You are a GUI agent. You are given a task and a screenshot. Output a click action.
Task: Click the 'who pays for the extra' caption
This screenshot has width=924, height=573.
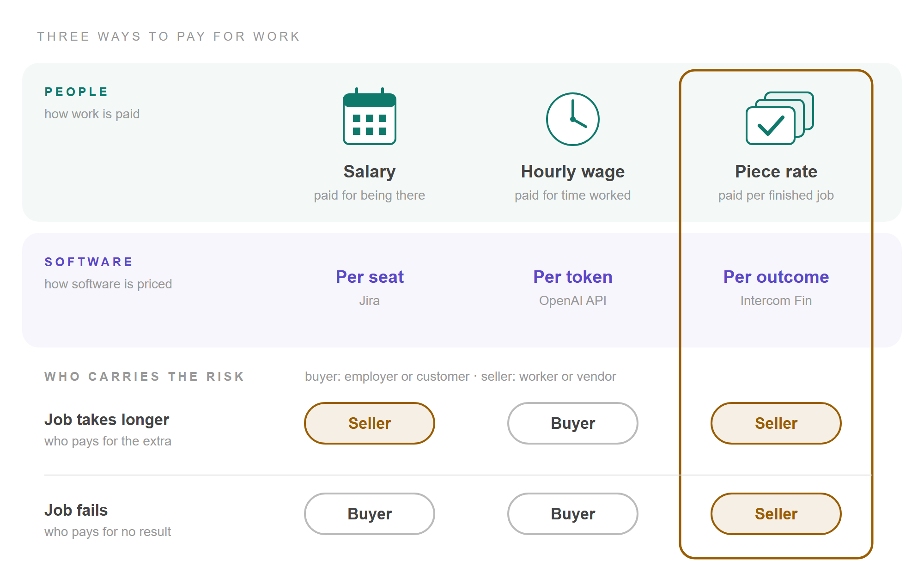(108, 441)
